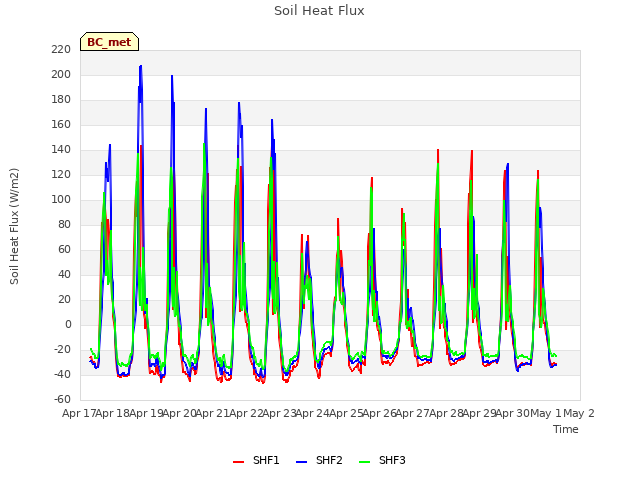Click the Soil Heat Flux chart title

[319, 11]
